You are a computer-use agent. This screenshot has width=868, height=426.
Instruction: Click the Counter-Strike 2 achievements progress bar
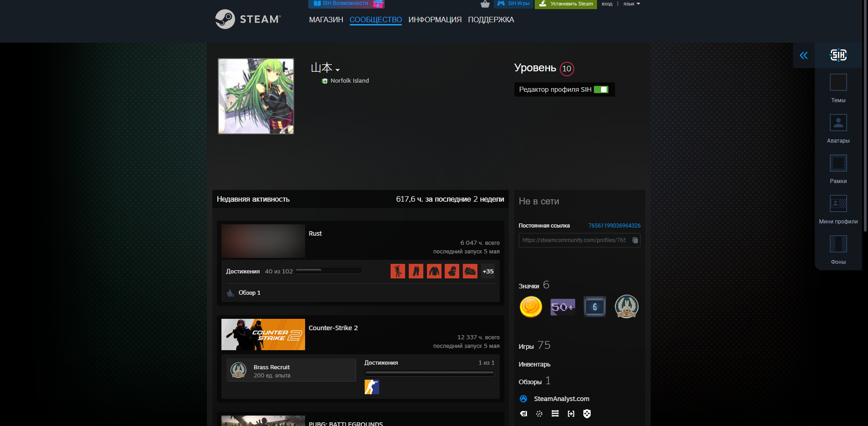[430, 373]
